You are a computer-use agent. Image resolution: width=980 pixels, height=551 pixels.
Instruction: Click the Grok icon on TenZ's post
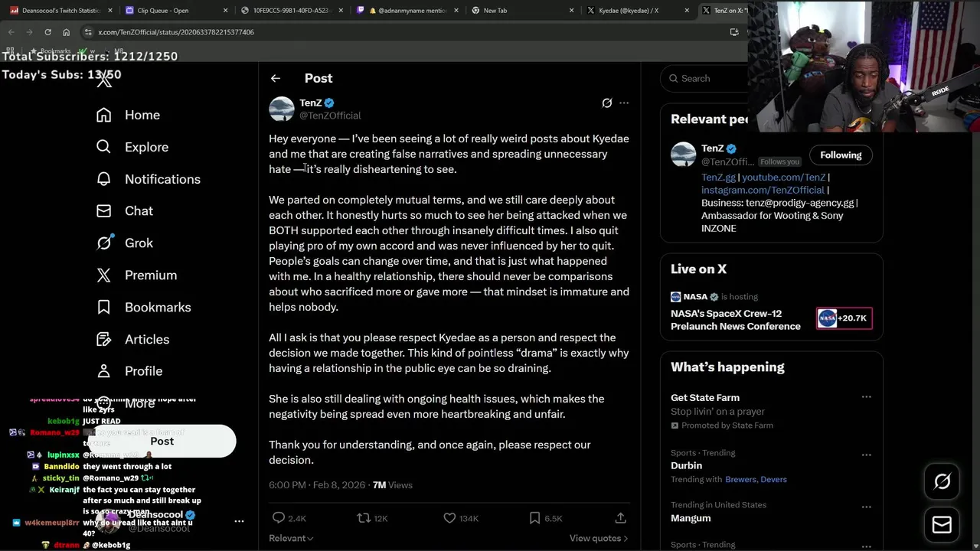(607, 103)
